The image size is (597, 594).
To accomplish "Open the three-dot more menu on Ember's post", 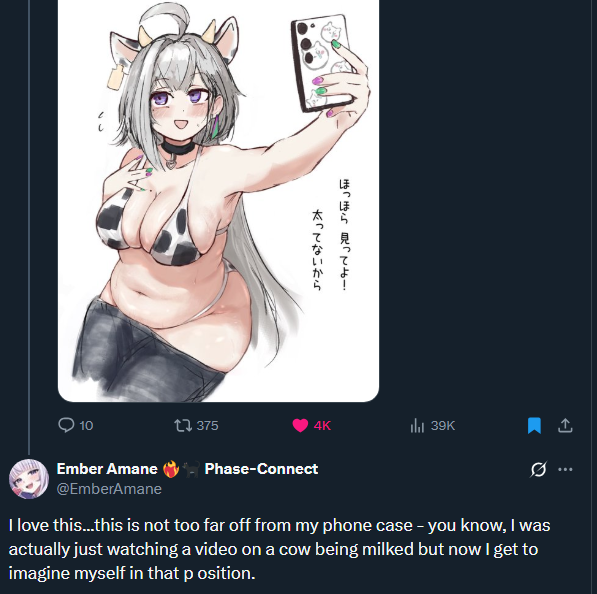I will pyautogui.click(x=565, y=469).
